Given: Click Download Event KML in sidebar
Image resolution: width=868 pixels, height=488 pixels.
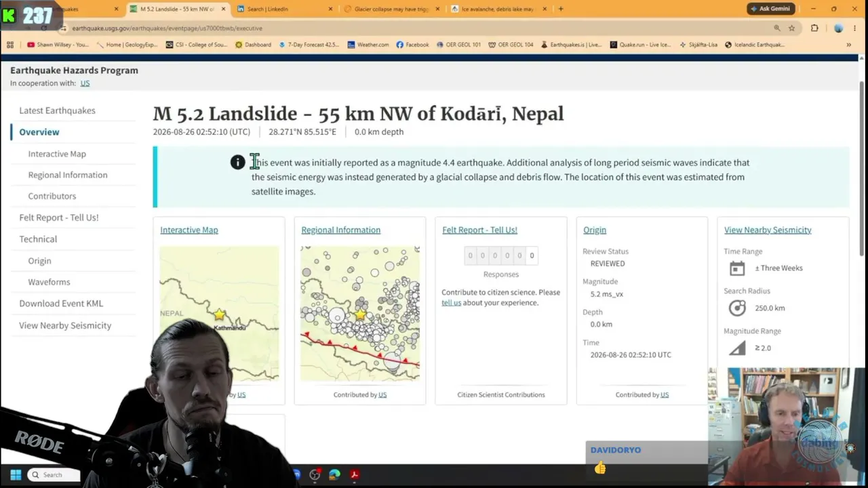Looking at the screenshot, I should (x=61, y=304).
